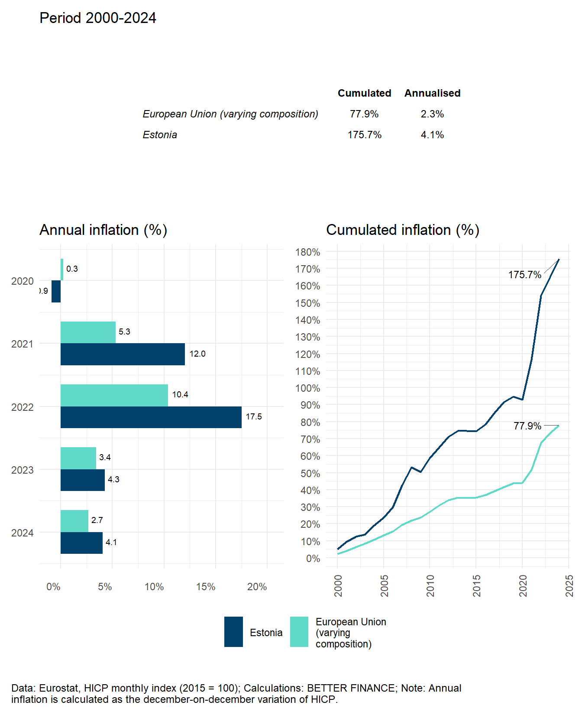Viewport: 582px width, 728px height.
Task: Click the EU 10.4 bar for 2022
Action: [x=114, y=395]
